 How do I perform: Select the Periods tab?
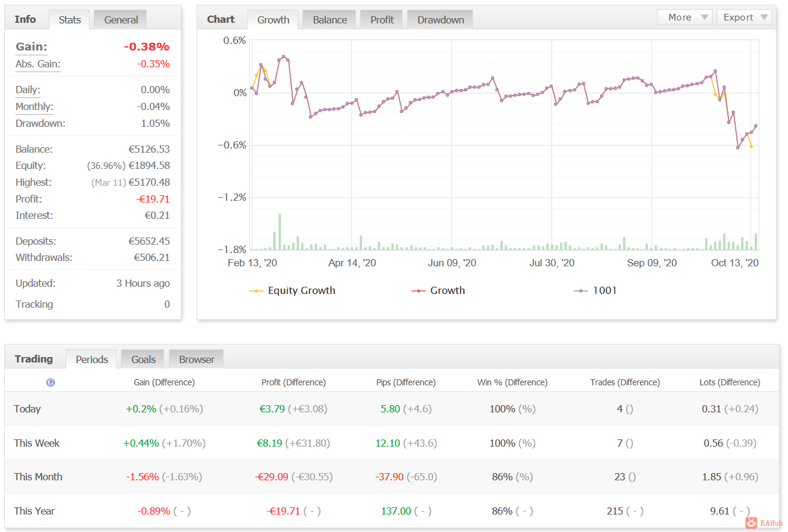point(92,359)
